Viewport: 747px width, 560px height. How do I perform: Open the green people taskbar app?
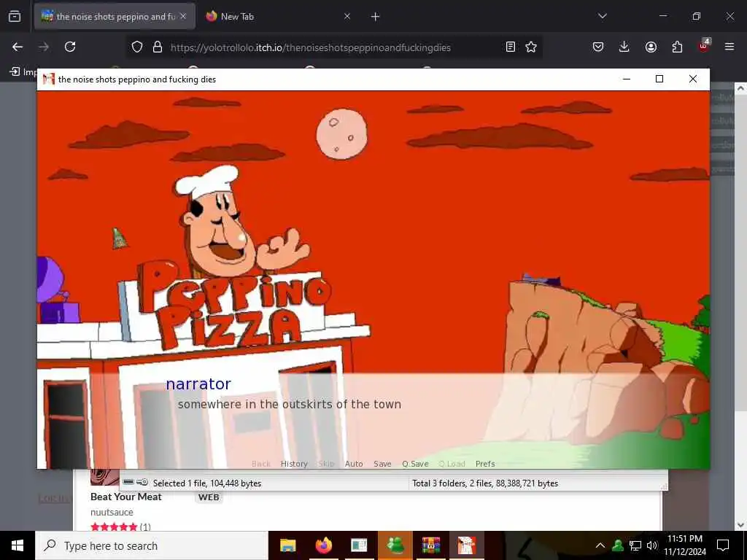click(x=395, y=545)
